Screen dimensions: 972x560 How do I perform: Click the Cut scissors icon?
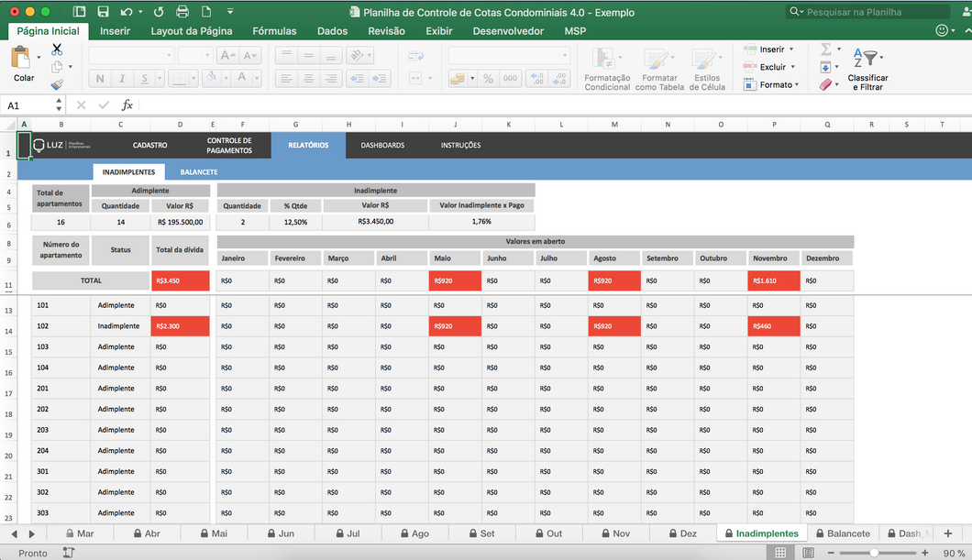tap(57, 49)
